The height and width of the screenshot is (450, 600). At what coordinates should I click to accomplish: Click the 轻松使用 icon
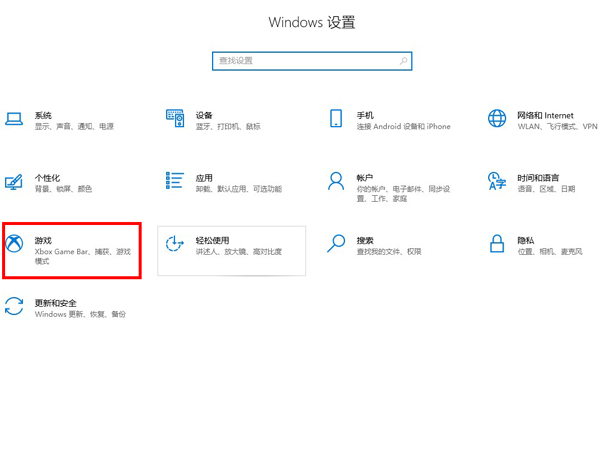(x=175, y=244)
